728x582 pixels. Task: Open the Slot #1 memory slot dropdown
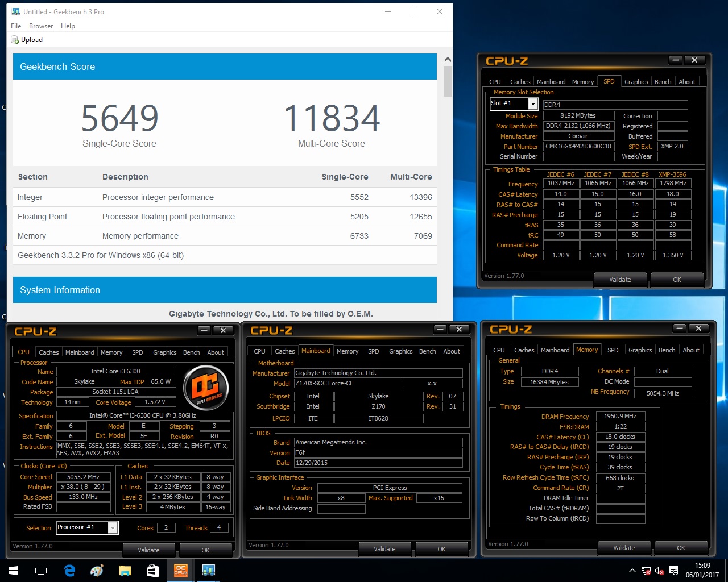click(x=533, y=103)
